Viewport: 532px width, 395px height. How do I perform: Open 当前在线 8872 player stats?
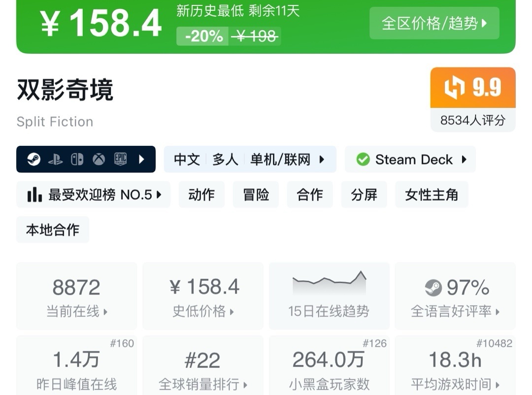point(77,296)
